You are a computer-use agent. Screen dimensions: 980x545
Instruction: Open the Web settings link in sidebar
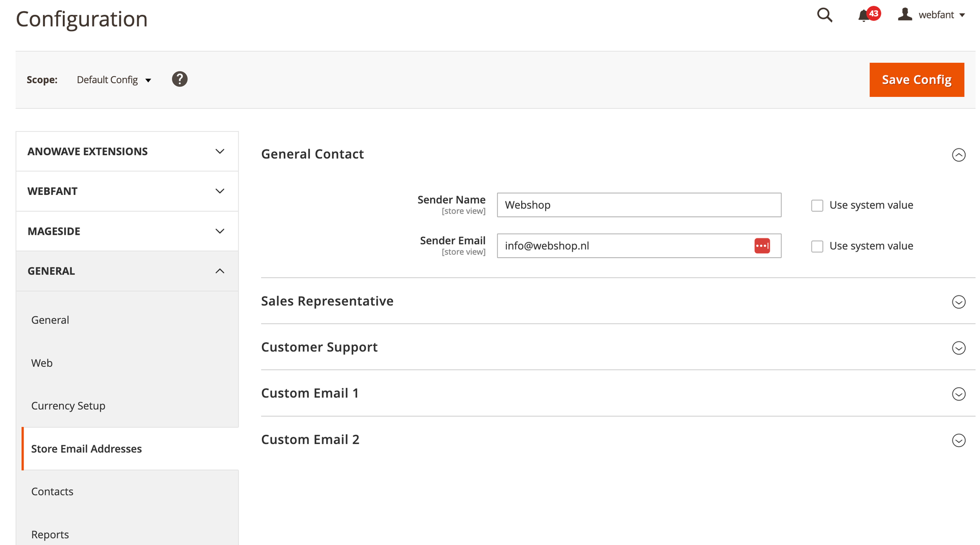[x=42, y=363]
